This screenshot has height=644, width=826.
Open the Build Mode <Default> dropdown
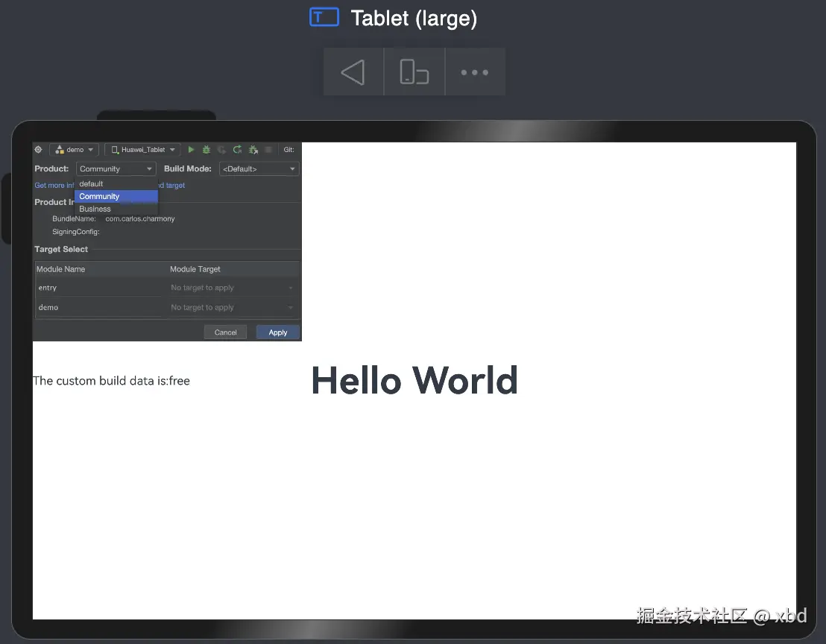[259, 168]
